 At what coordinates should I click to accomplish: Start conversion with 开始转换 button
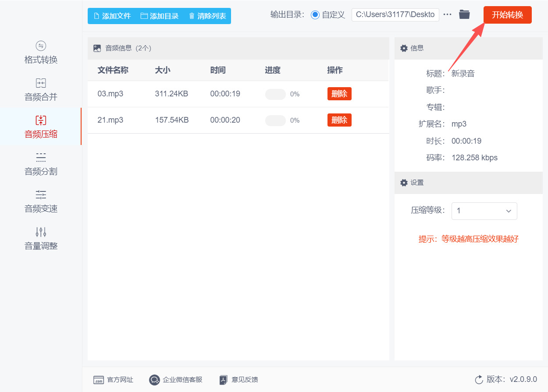coord(508,15)
